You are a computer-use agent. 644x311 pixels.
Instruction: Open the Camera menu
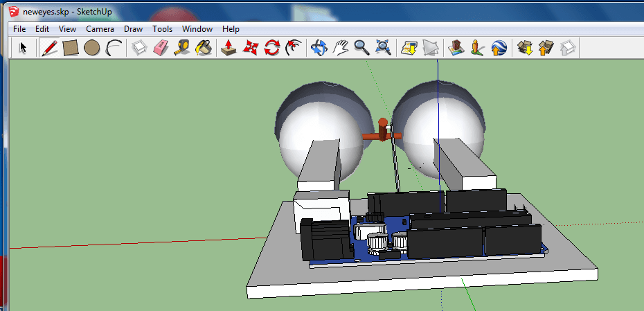pos(100,29)
